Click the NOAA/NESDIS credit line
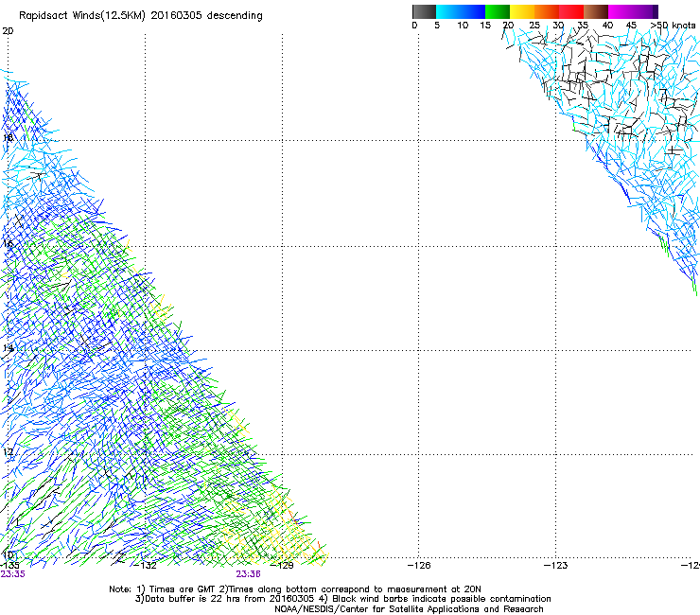Viewport: 700px width, 615px height. 409,609
